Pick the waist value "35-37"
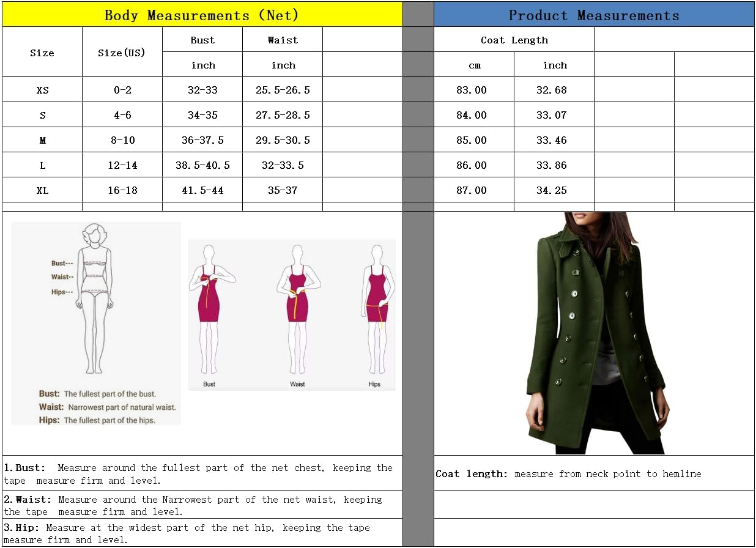The height and width of the screenshot is (548, 756). point(283,190)
